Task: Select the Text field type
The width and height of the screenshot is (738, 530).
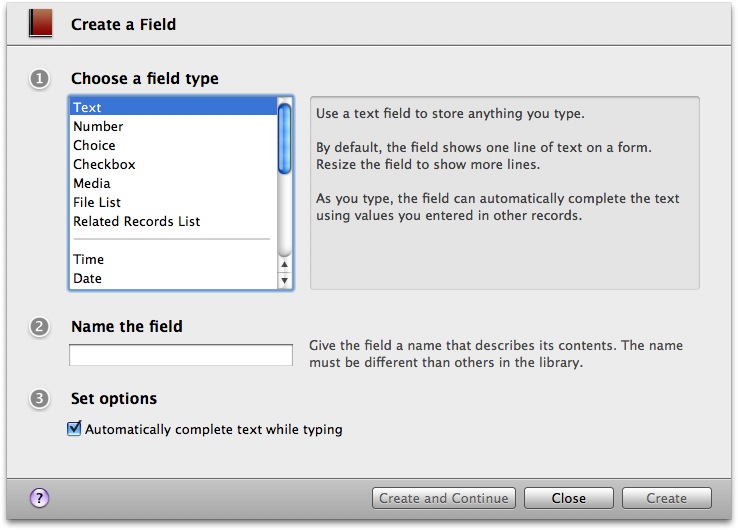Action: click(x=174, y=107)
